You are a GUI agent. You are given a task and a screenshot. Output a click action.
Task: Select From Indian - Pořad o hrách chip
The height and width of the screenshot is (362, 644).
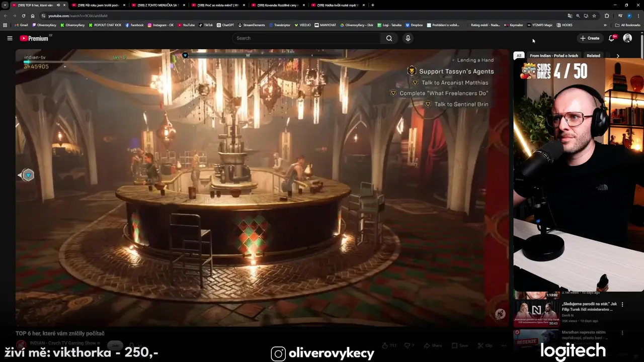554,56
